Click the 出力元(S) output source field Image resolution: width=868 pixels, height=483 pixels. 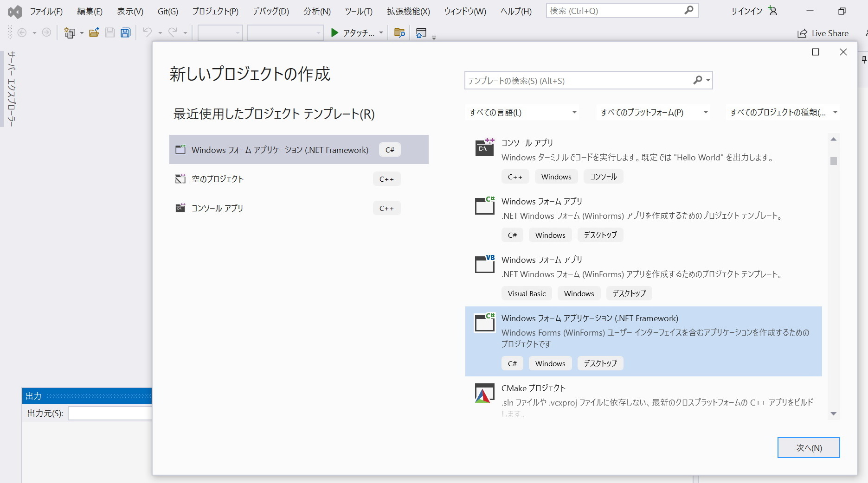pos(110,413)
